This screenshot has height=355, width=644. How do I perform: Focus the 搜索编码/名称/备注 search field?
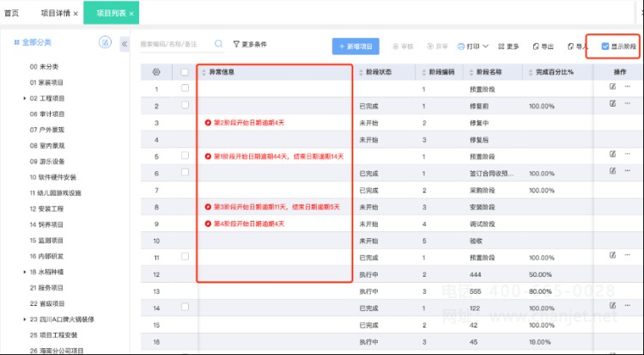[176, 44]
